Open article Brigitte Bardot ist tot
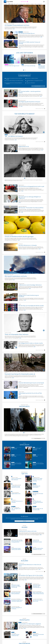The width and height of the screenshot is (49, 644). [x=24, y=147]
